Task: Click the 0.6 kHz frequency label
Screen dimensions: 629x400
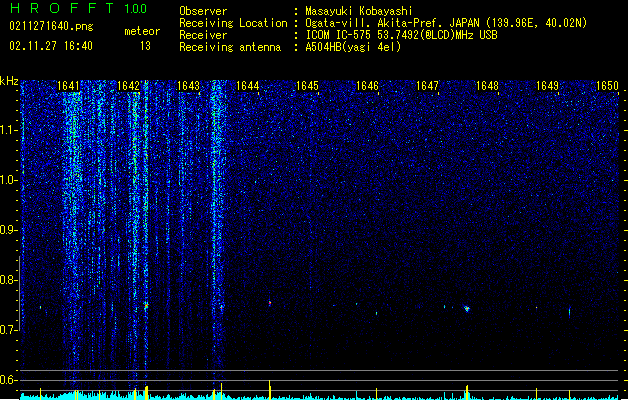Action: coord(8,380)
